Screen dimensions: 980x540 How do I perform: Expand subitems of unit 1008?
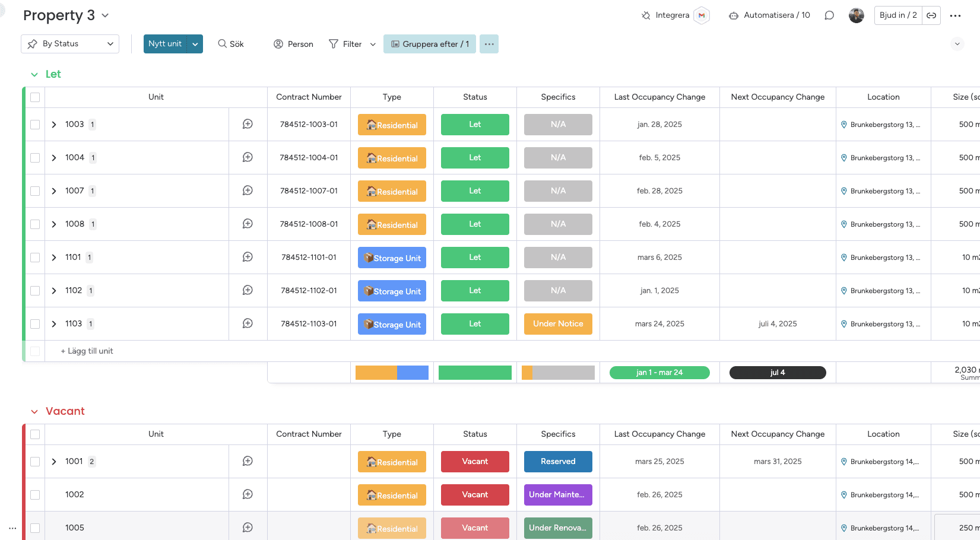click(x=54, y=224)
